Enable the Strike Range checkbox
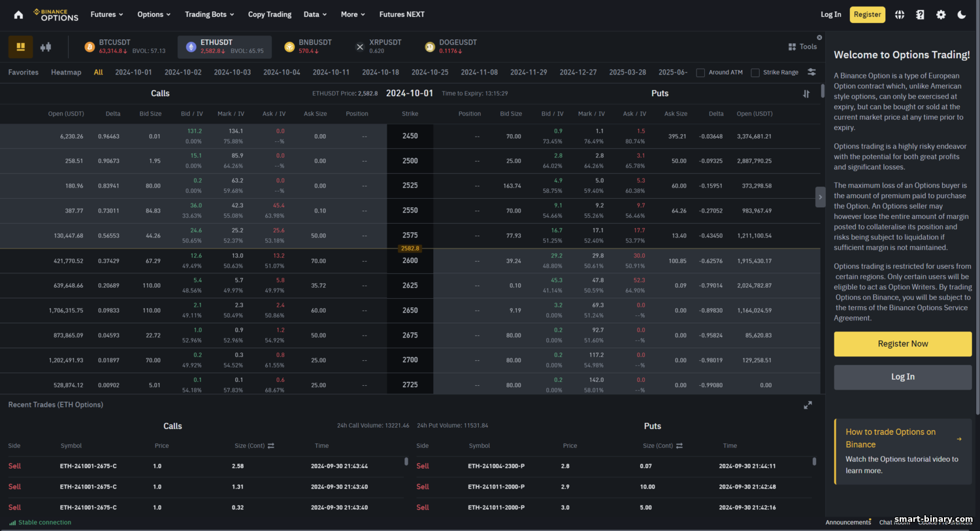980x531 pixels. point(755,73)
